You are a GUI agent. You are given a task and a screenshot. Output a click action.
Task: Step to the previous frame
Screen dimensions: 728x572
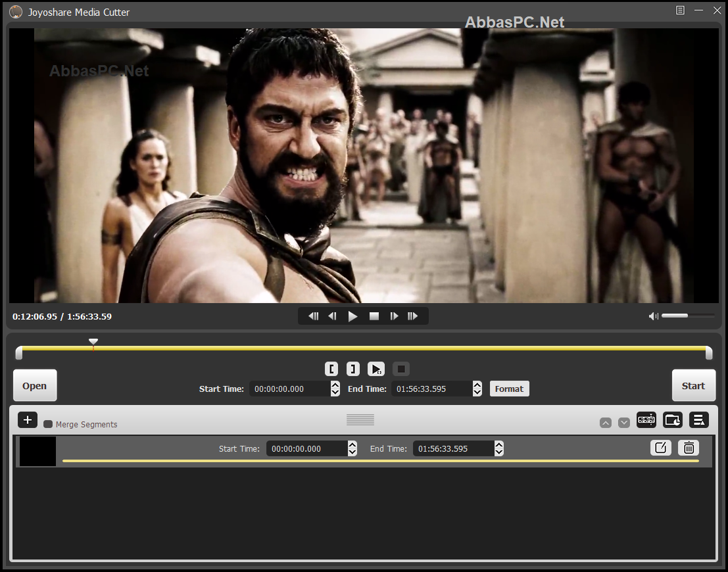point(332,316)
